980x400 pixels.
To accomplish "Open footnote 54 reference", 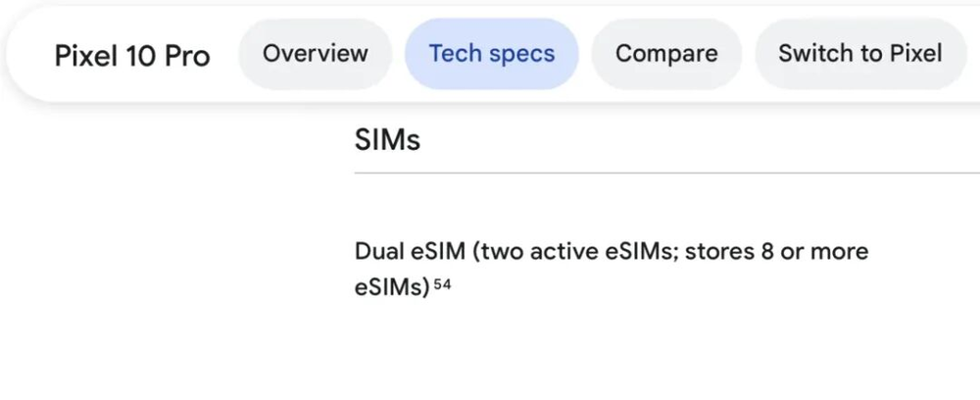I will tap(442, 285).
